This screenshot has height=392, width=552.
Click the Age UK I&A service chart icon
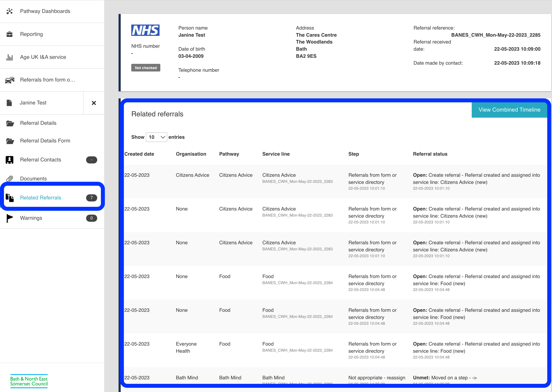[x=10, y=57]
